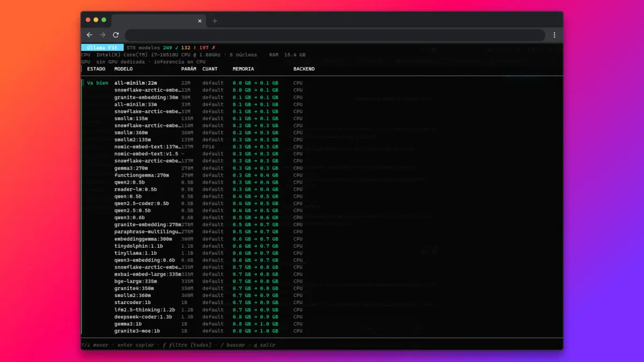Viewport: 644px width, 362px height.
Task: Close the current browser tab
Action: 200,21
